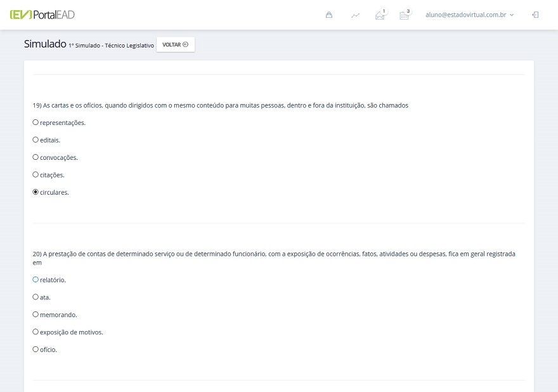Screen dimensions: 558x392
Task: Open the calendar icon with badge 3
Action: (404, 15)
